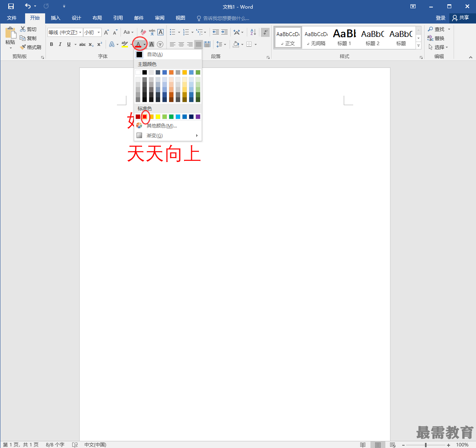
Task: Switch to the Review (审阅) tab
Action: coord(160,18)
